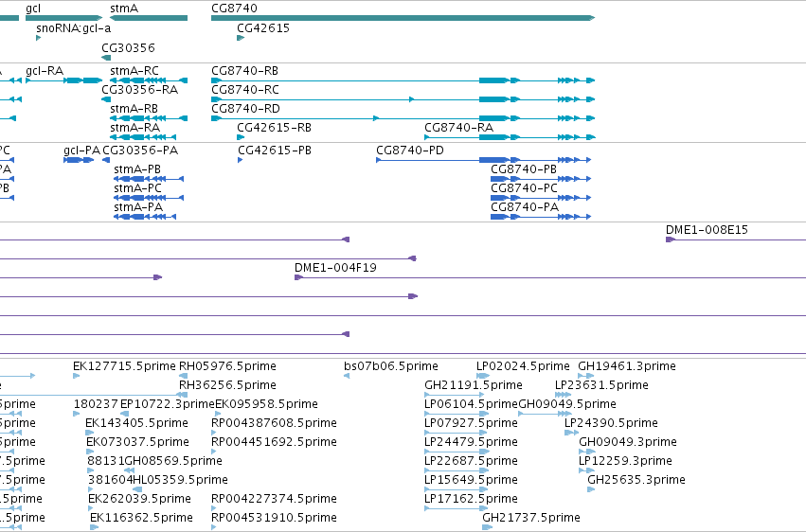Viewport: 806px width, 532px height.
Task: Select the CG8740-PB protein label
Action: pyautogui.click(x=524, y=169)
